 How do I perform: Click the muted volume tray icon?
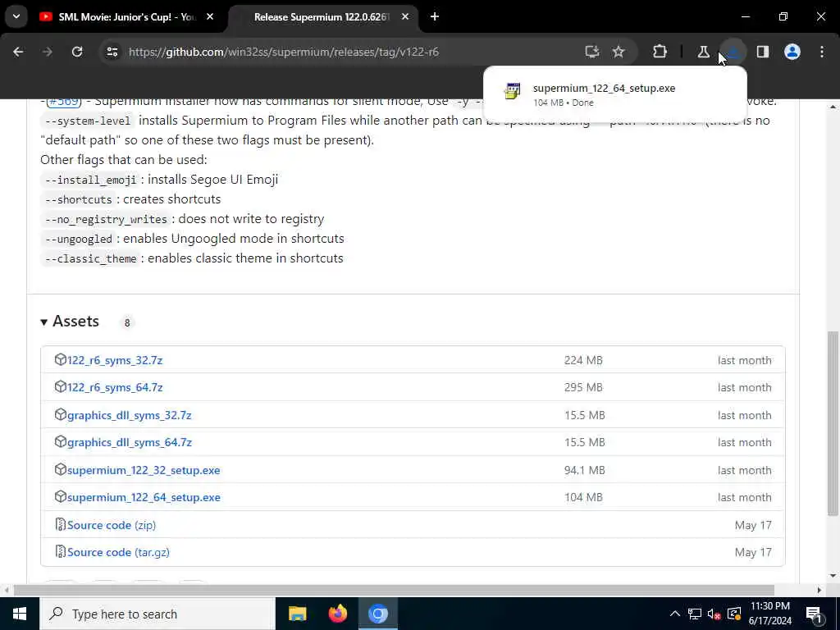point(714,614)
